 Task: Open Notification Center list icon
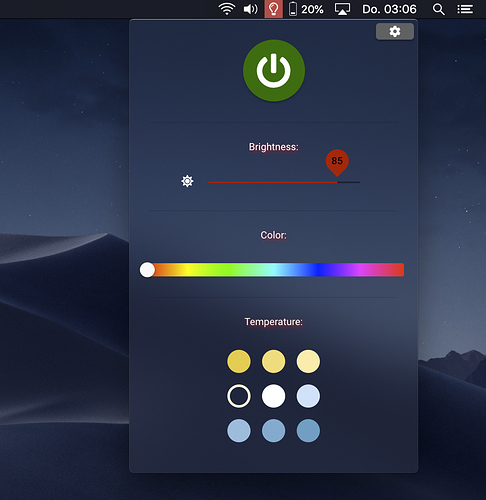(x=465, y=9)
